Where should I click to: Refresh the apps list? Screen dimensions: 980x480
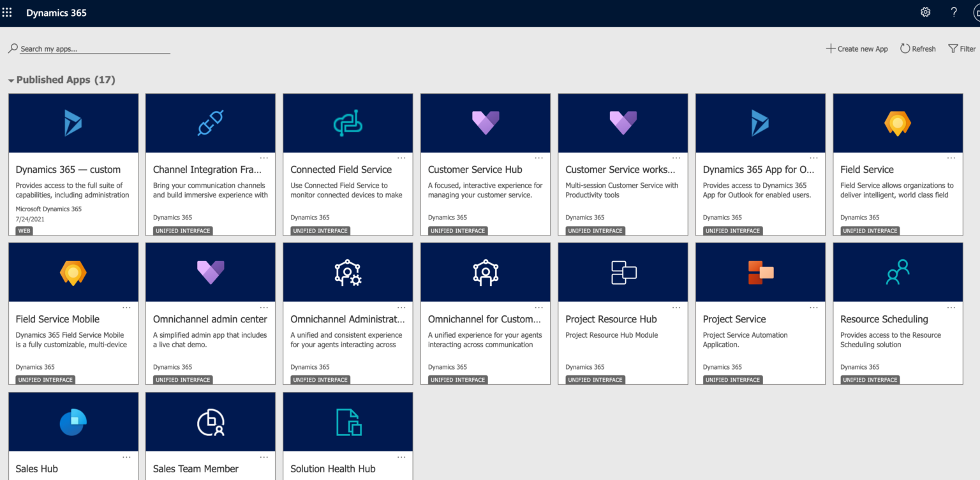pyautogui.click(x=917, y=49)
